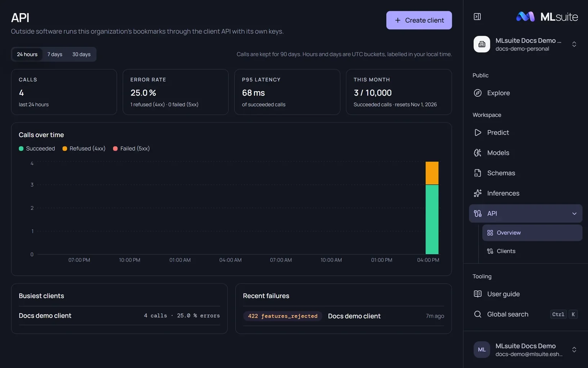Screen dimensions: 588x368
Task: Select the 24 hours range tab
Action: click(x=27, y=54)
